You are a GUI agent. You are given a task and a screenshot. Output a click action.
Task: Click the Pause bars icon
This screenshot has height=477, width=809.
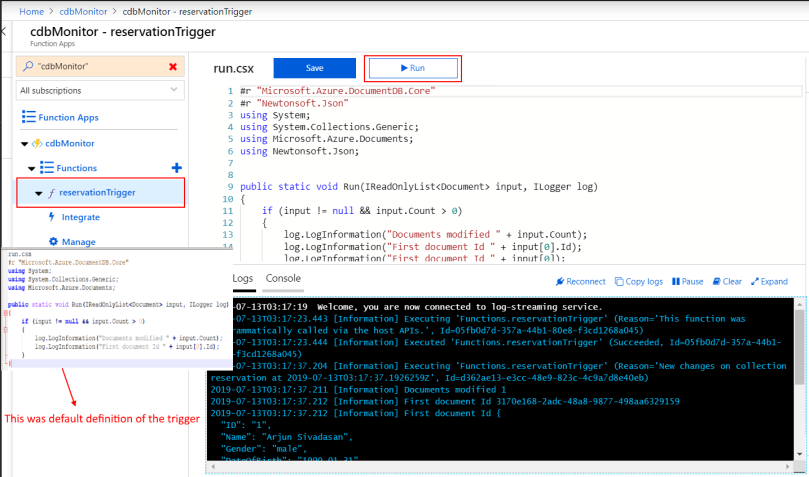675,282
